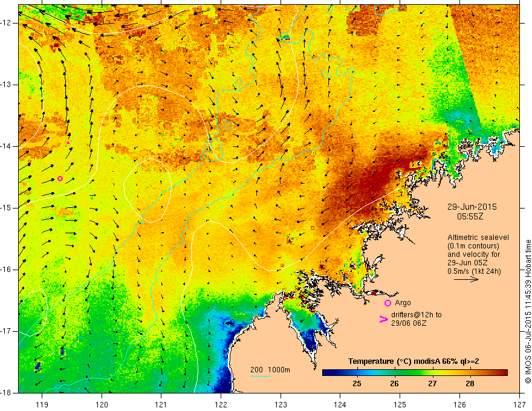
Task: Click the latitude axis label -15
Action: pos(7,208)
